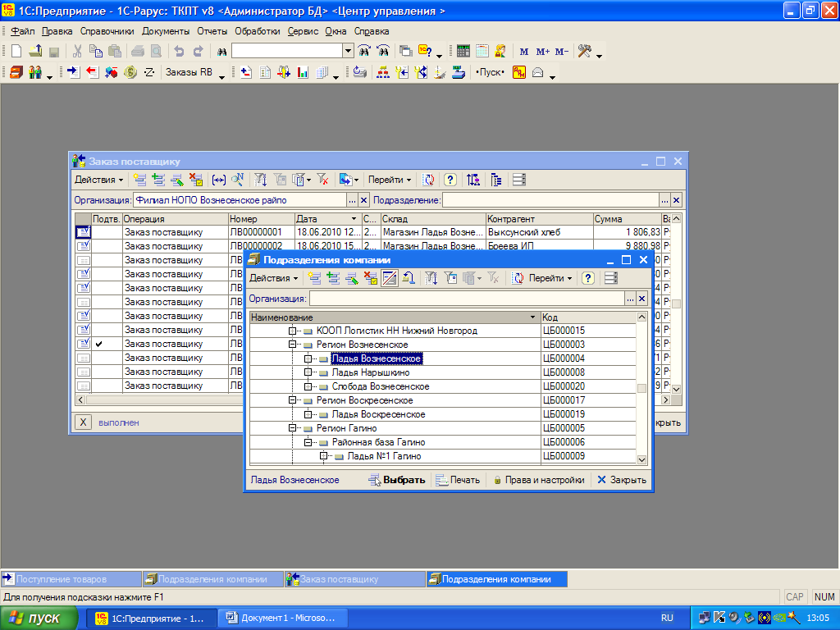Collapse the Районная база Гагино tree node

[x=308, y=442]
